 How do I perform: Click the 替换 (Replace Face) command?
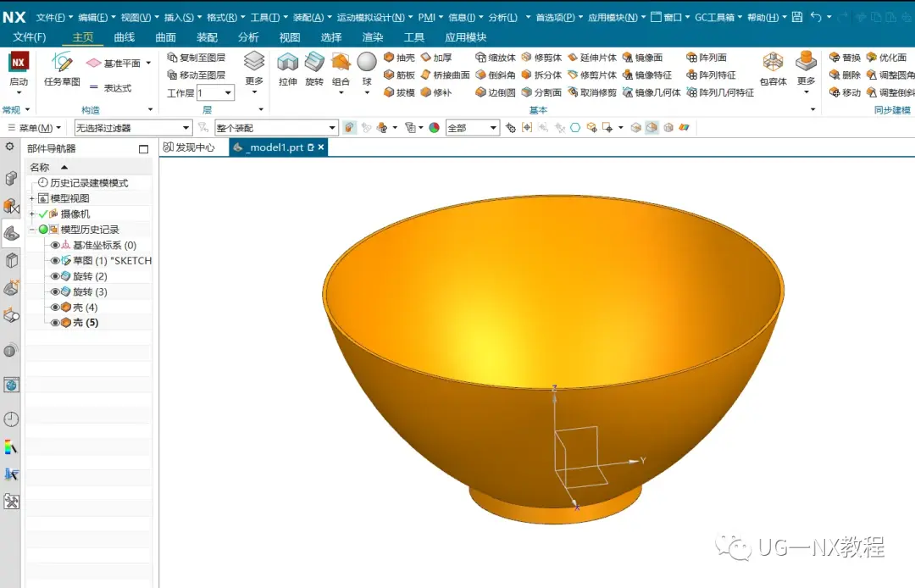845,57
